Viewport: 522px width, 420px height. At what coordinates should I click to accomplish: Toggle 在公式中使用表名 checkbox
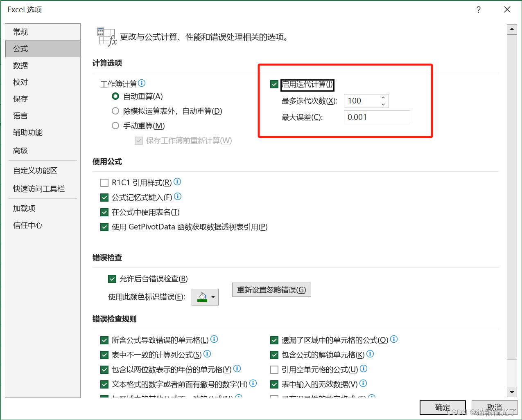click(x=104, y=212)
